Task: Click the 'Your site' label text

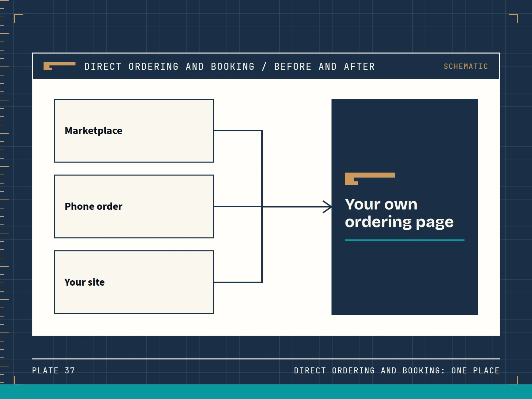Action: coord(84,282)
